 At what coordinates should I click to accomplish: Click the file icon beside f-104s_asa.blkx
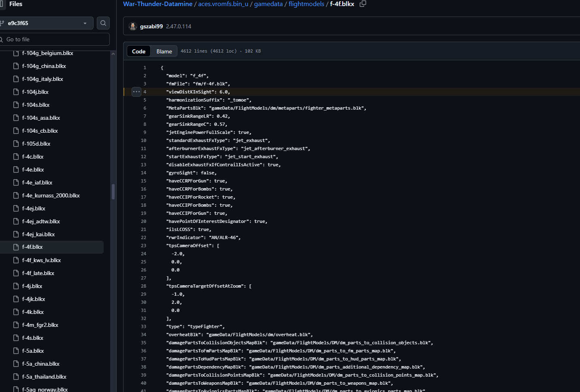pyautogui.click(x=16, y=118)
